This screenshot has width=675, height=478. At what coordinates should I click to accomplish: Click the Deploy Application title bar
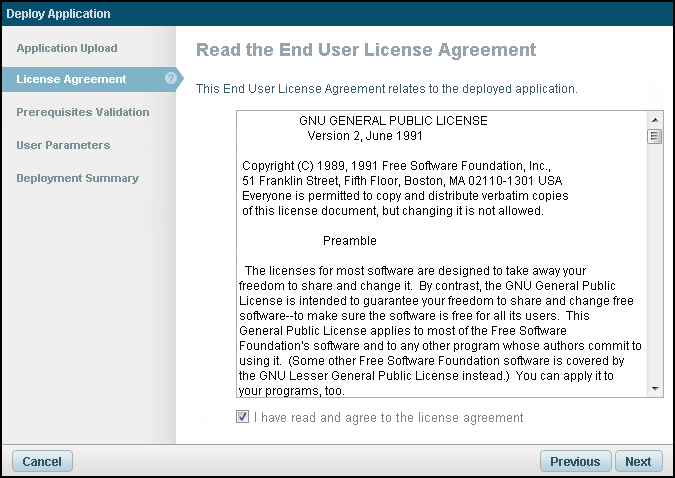(x=337, y=14)
